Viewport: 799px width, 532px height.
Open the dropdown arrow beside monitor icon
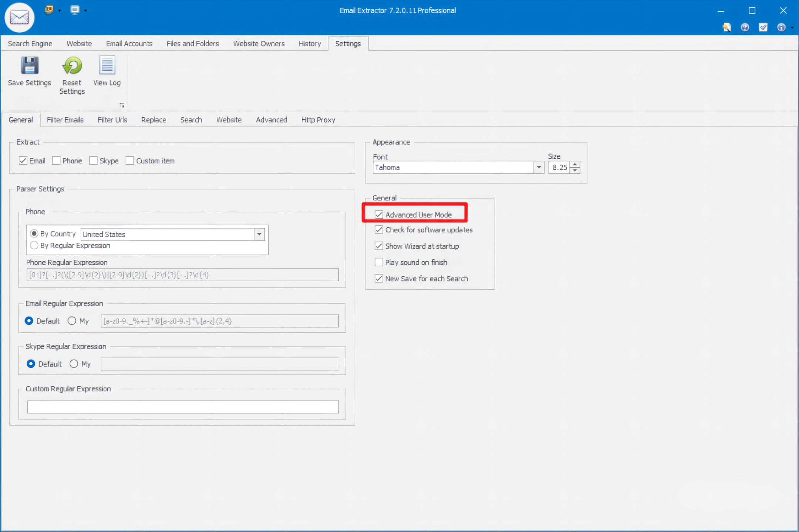pyautogui.click(x=85, y=10)
